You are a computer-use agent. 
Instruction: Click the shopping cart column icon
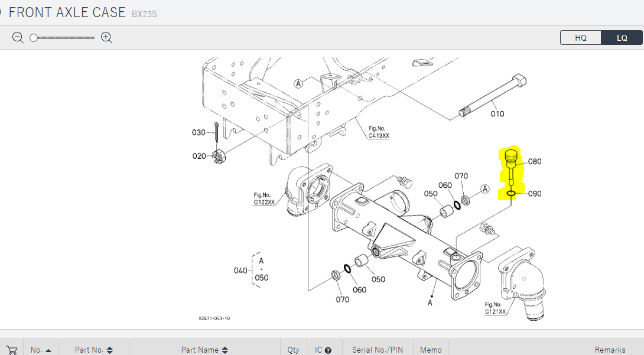click(11, 350)
